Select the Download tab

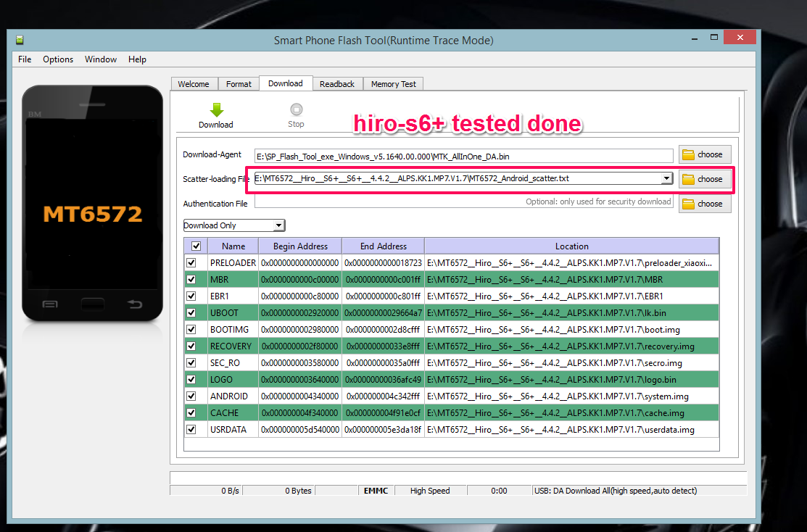(x=286, y=83)
